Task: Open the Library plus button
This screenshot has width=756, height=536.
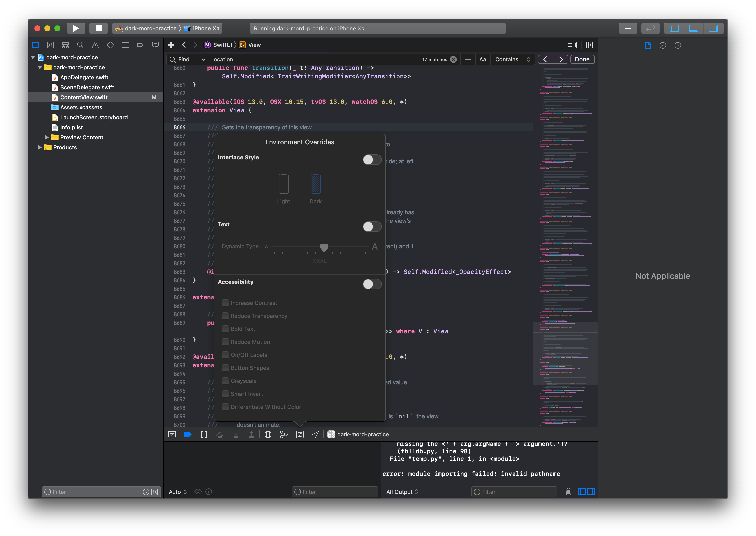Action: [x=628, y=28]
